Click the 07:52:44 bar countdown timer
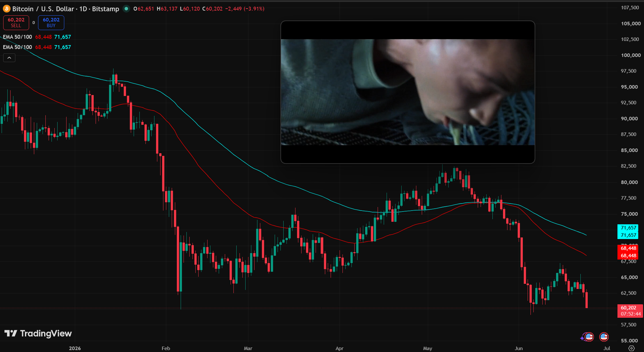The height and width of the screenshot is (352, 644). tap(631, 314)
